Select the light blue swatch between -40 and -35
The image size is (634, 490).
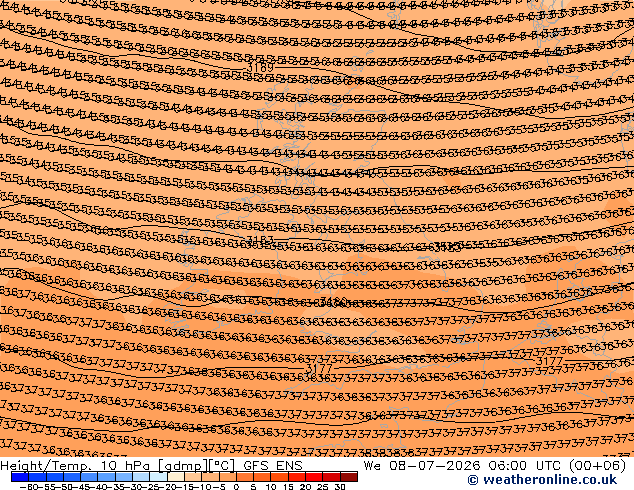(x=106, y=477)
